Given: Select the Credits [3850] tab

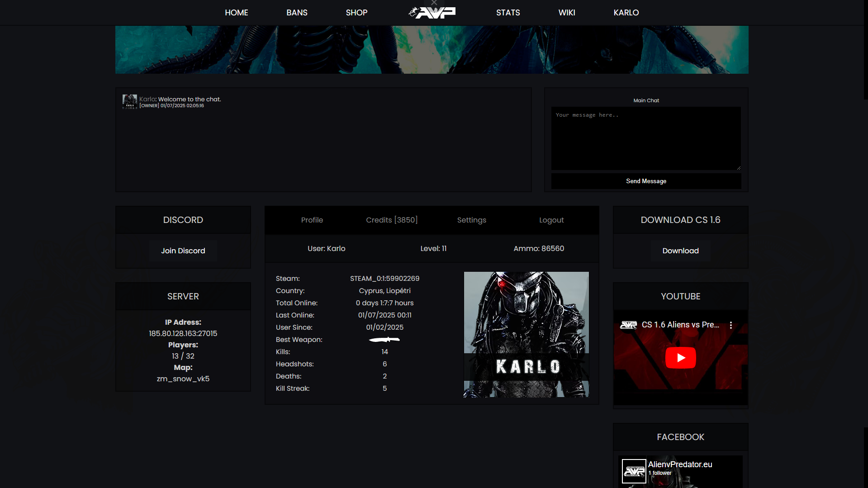Looking at the screenshot, I should [x=392, y=220].
